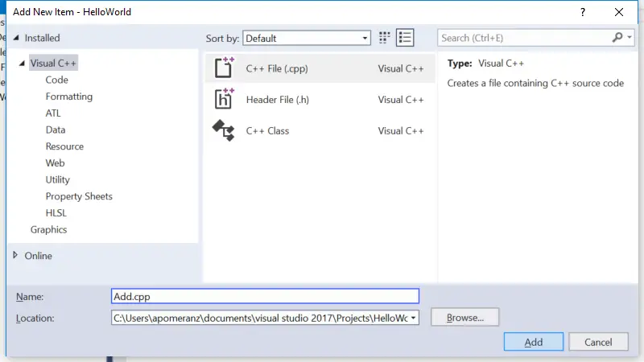Select the Header File (.h) icon

pyautogui.click(x=224, y=100)
